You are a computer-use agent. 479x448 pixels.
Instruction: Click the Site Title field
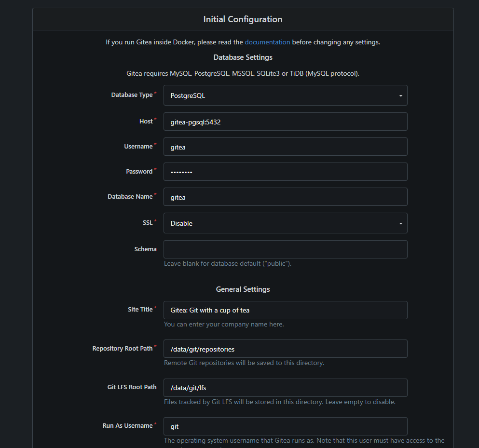tap(285, 310)
